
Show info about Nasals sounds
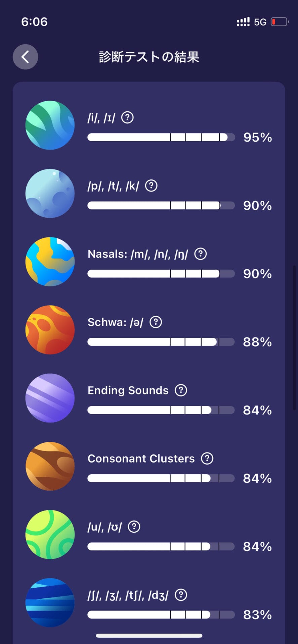tap(201, 254)
